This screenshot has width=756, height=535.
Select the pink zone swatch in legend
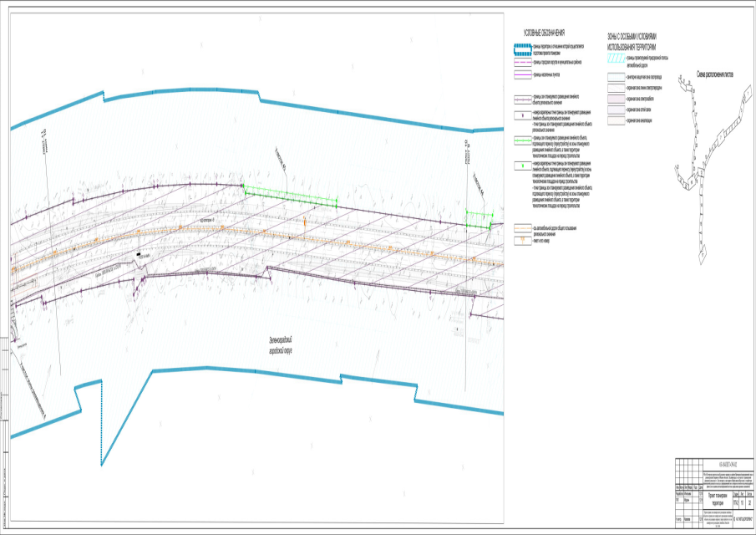[617, 99]
